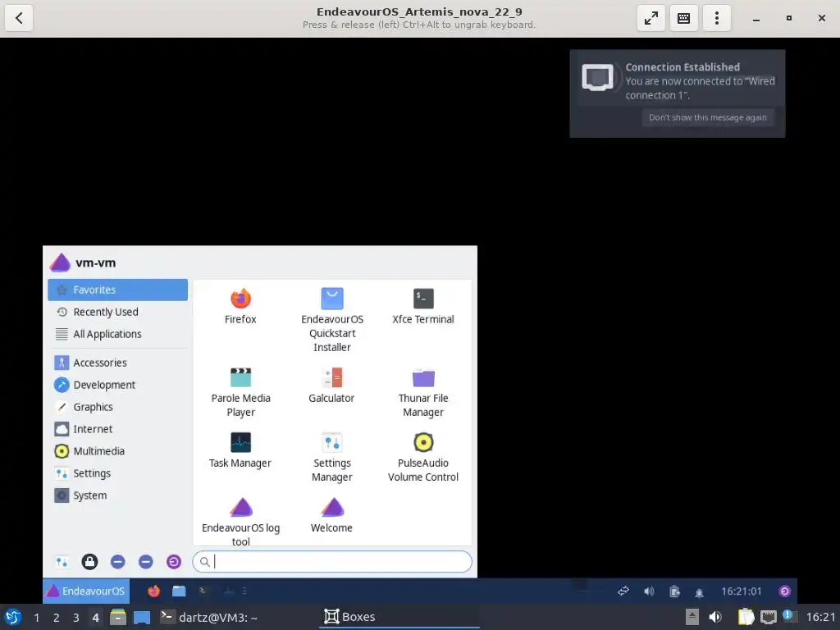Open terminal launcher in guest panel
Image resolution: width=840 pixels, height=630 pixels.
pos(203,591)
